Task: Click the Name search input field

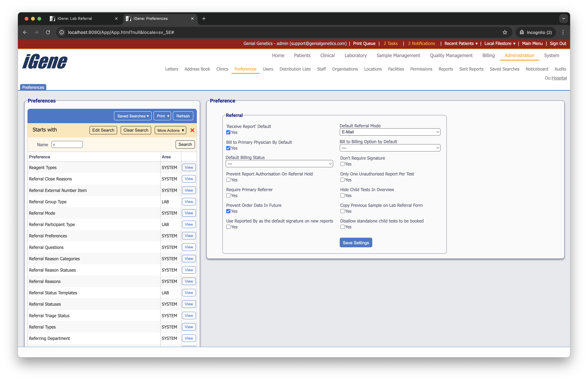Action: tap(67, 145)
